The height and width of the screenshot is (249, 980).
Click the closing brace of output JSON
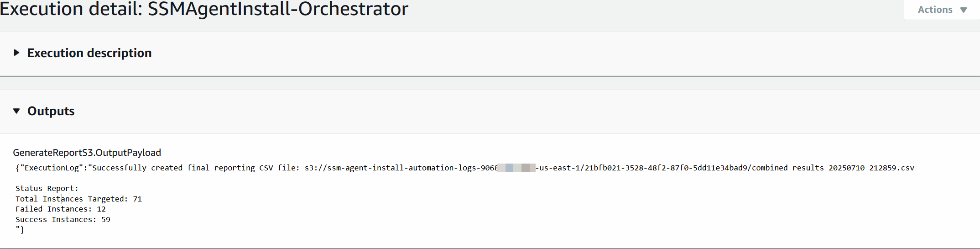click(22, 230)
